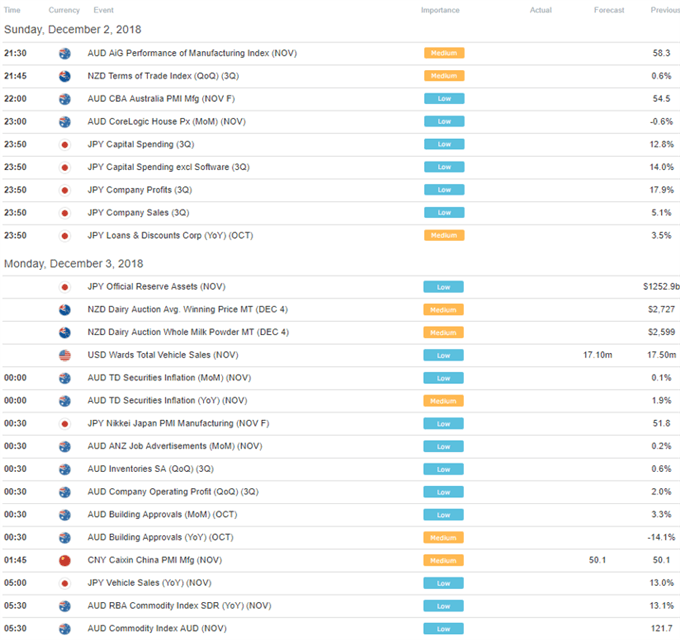Click the Japan flag beside JPY Official Reserve Assets

[x=65, y=287]
